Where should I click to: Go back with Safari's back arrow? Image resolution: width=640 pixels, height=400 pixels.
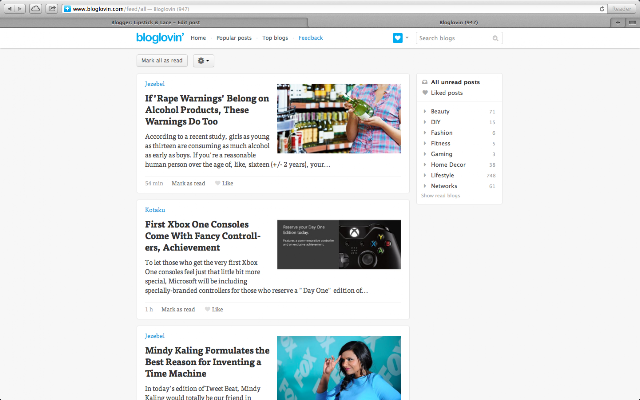click(9, 9)
